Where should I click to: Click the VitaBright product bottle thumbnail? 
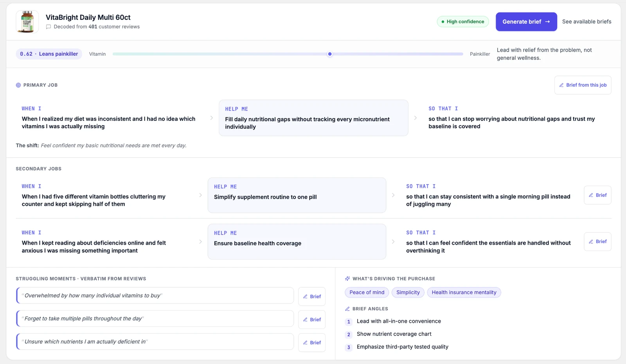tap(27, 22)
